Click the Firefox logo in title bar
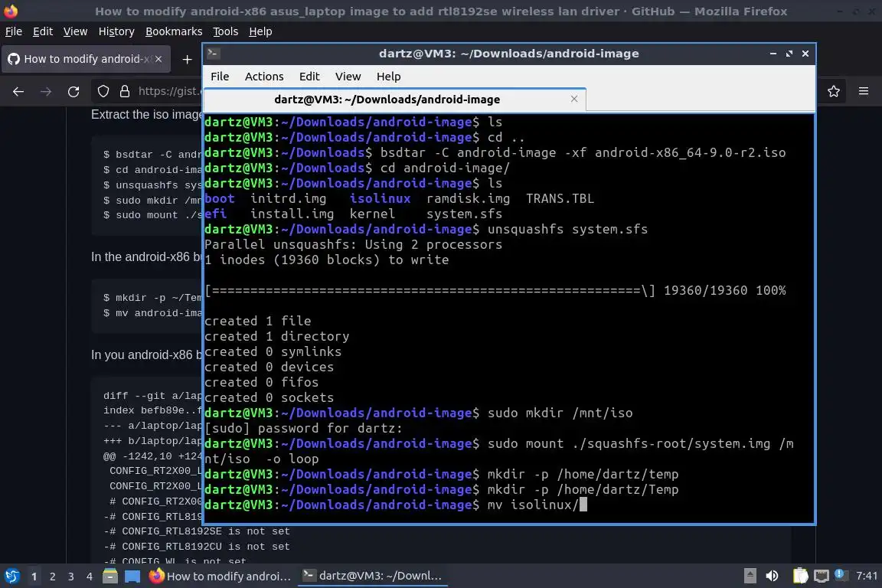 click(x=11, y=11)
